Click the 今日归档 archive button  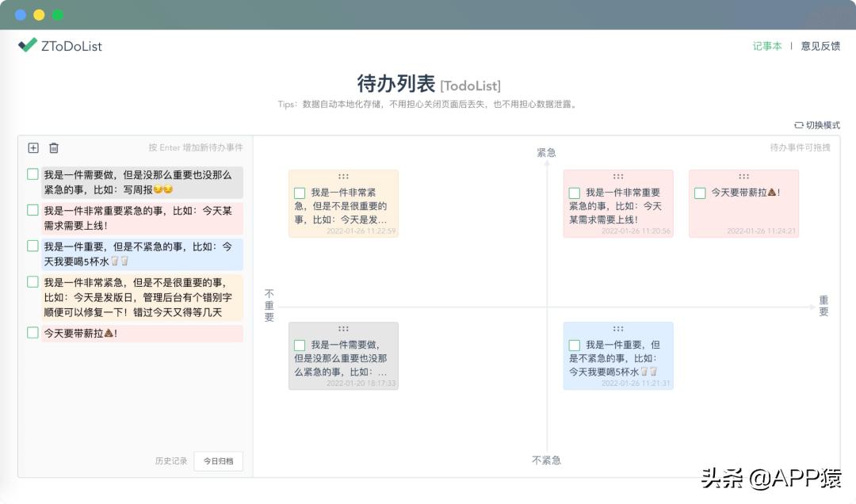(218, 460)
